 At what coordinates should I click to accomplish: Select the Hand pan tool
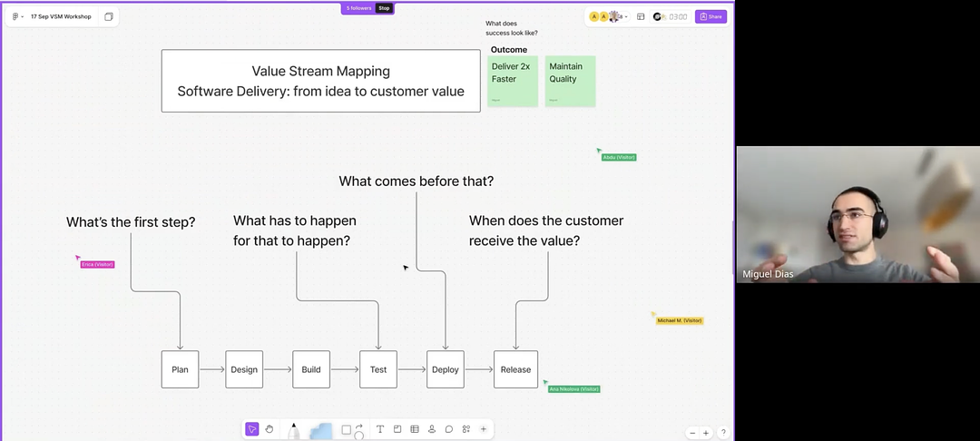[x=269, y=429]
